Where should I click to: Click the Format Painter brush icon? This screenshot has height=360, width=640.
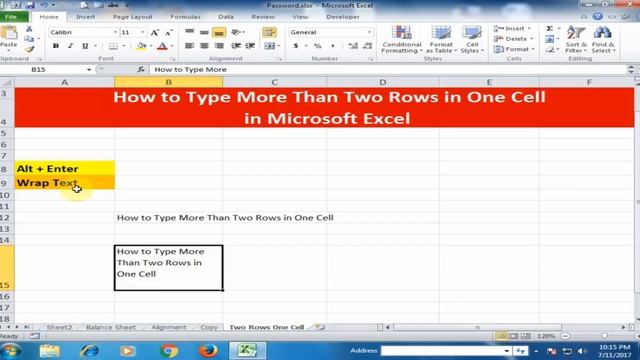pyautogui.click(x=29, y=49)
